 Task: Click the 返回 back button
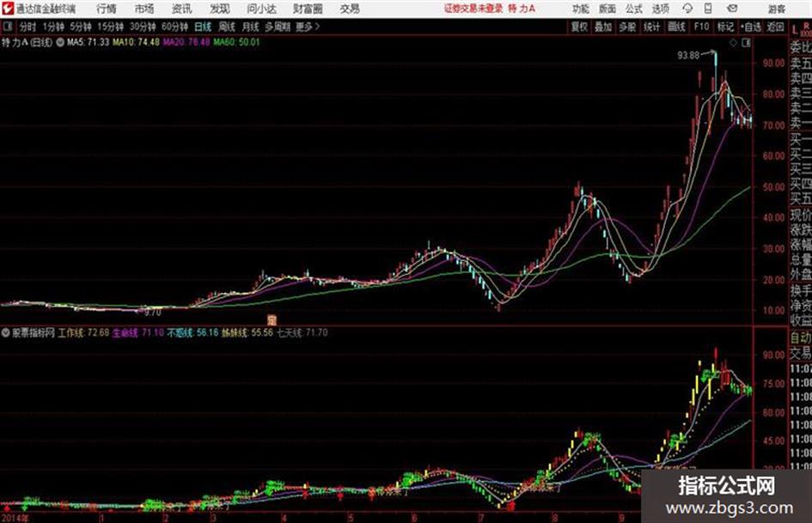[775, 27]
